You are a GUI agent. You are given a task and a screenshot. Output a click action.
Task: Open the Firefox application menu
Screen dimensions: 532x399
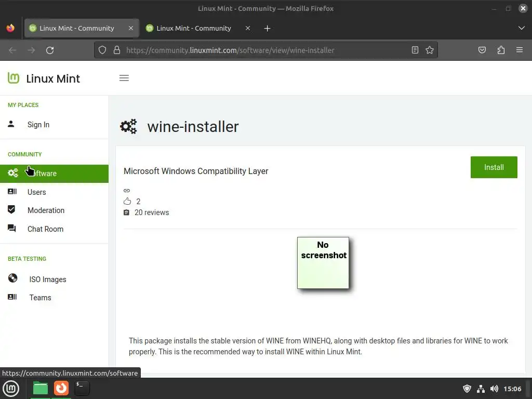pos(520,50)
